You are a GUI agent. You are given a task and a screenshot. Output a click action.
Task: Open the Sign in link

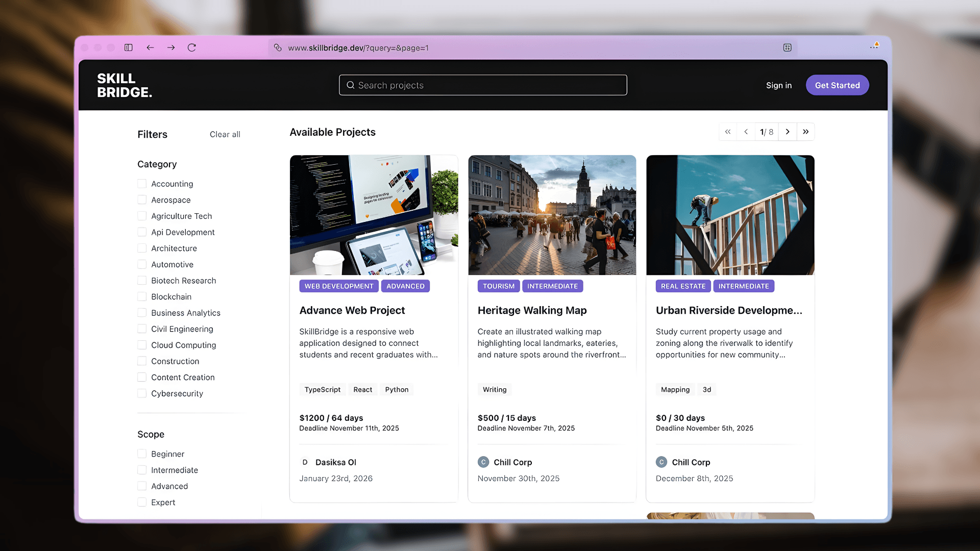(778, 85)
